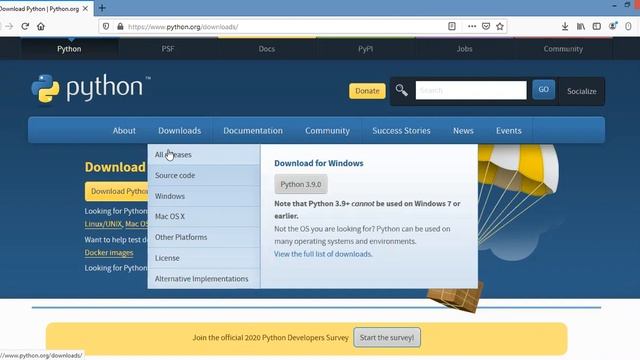Viewport: 640px width, 360px height.
Task: Open the Community top-level site tab
Action: [x=563, y=49]
